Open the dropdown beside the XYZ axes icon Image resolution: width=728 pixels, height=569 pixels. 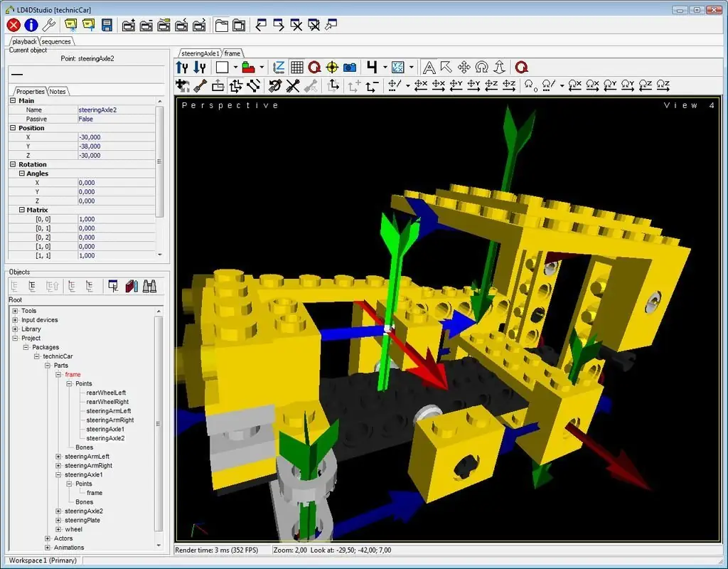click(x=412, y=68)
